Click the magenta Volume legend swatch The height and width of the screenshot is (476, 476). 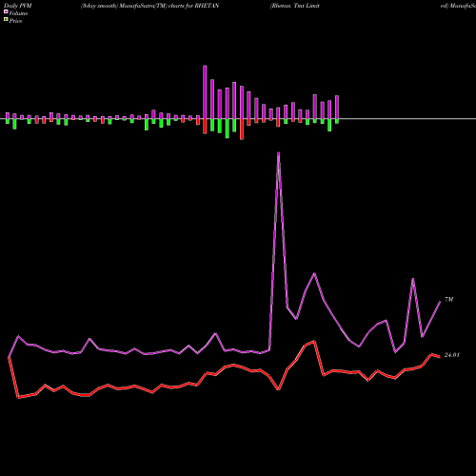6,11
